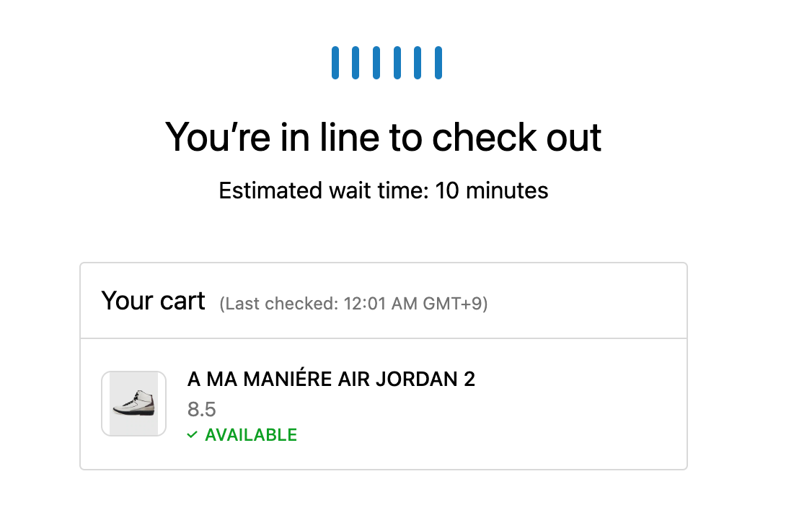
Task: Click the check out words in heading
Action: click(516, 137)
